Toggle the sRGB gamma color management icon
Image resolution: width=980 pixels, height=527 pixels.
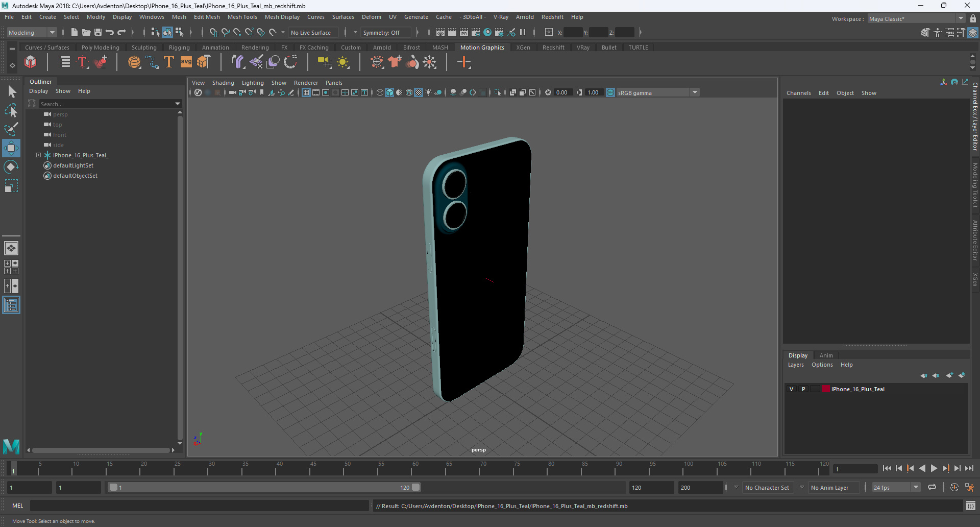pos(610,92)
